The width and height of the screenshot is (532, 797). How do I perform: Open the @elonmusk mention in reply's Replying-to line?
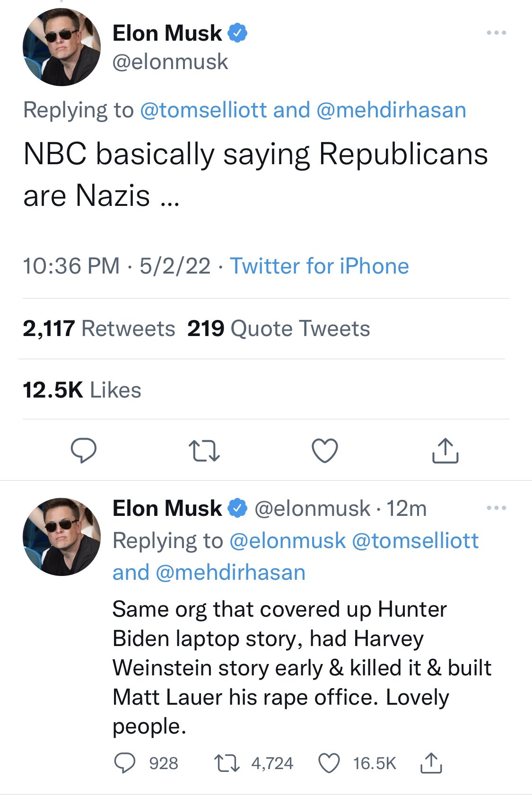point(288,540)
